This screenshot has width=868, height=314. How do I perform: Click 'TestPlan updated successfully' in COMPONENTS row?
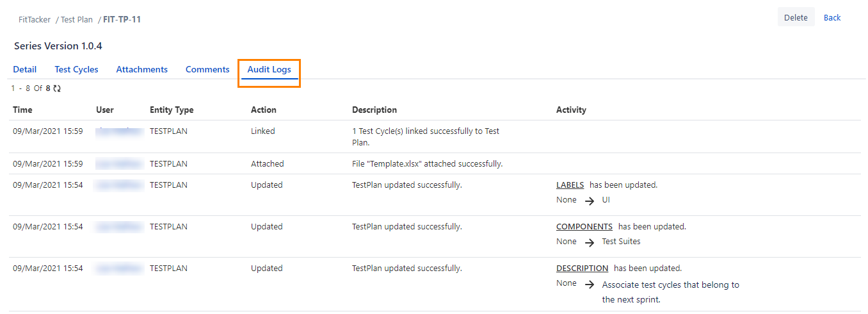pyautogui.click(x=407, y=226)
